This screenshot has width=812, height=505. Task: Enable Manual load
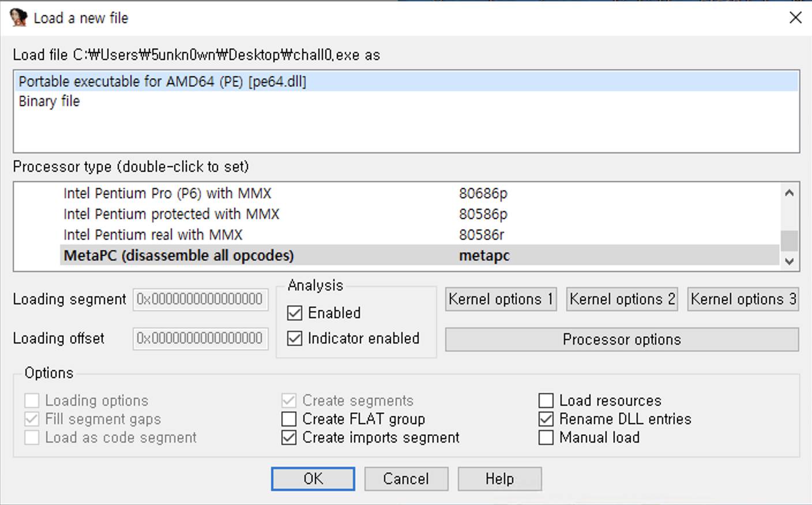546,438
